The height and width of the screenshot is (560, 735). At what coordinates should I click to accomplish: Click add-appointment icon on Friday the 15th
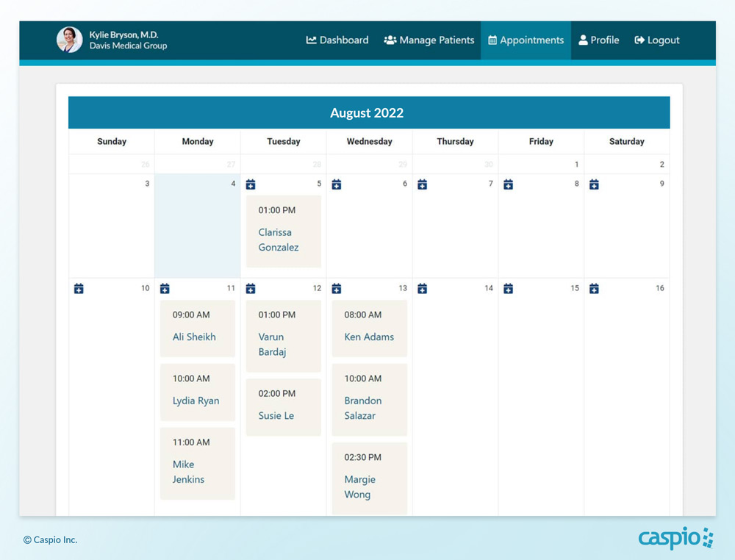point(508,289)
